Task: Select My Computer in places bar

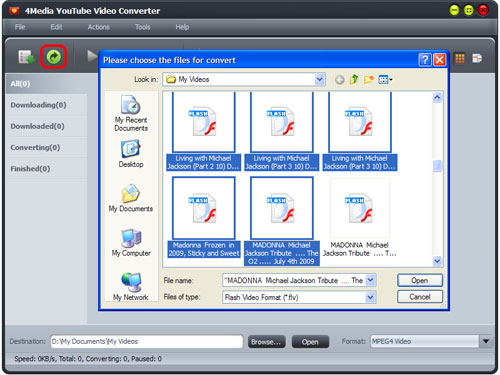Action: pyautogui.click(x=131, y=243)
